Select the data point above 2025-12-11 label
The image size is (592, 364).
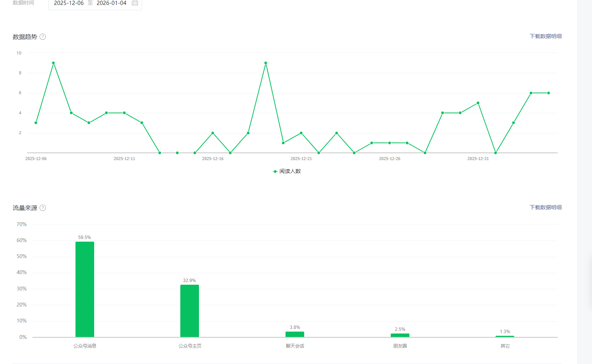pyautogui.click(x=124, y=113)
